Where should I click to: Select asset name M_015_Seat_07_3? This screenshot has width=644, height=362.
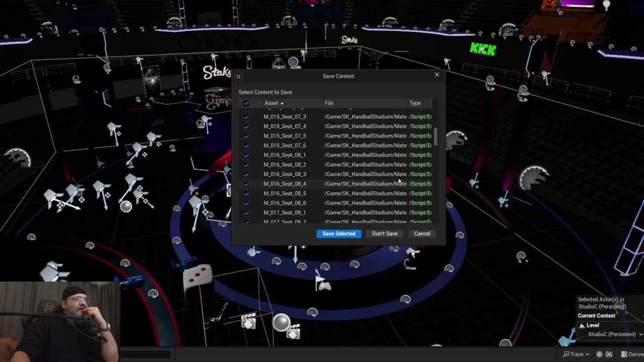tap(285, 117)
